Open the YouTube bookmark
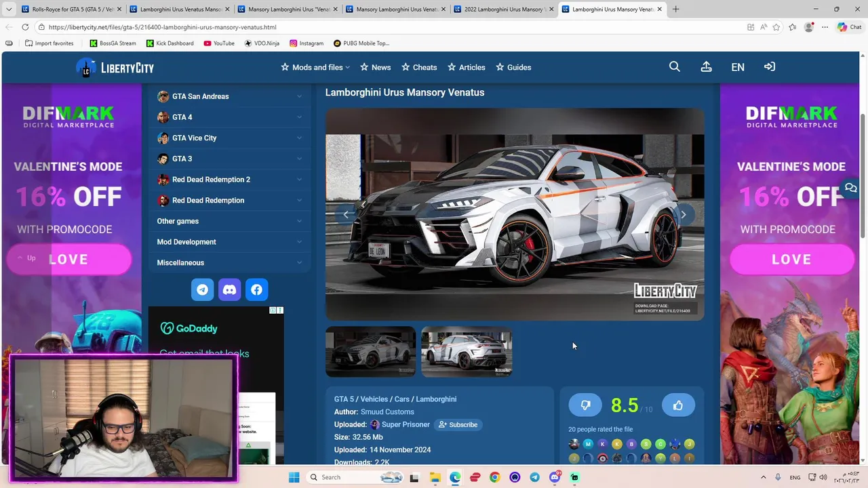Viewport: 868px width, 488px height. 219,43
